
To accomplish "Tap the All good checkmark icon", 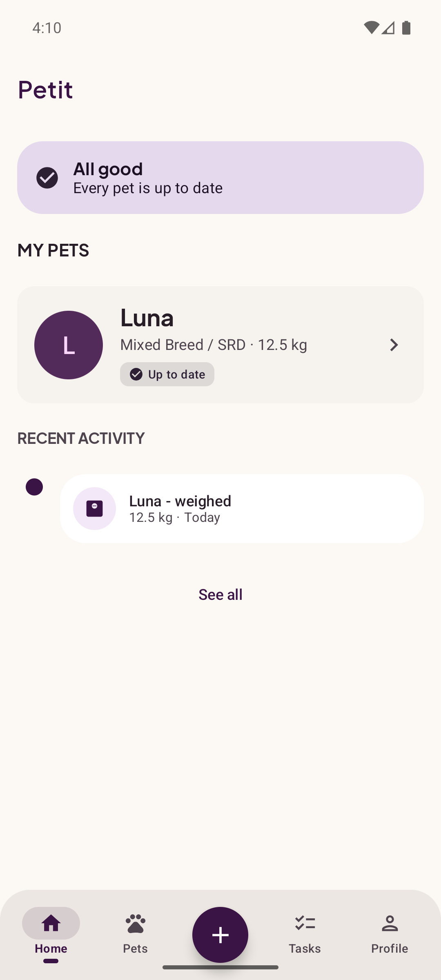I will click(x=47, y=178).
